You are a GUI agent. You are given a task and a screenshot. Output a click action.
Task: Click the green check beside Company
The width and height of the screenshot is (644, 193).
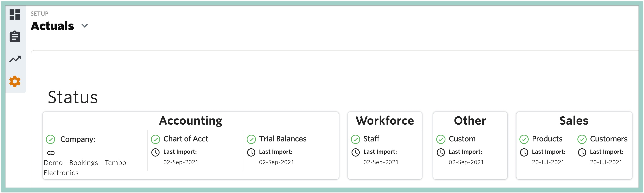[50, 139]
